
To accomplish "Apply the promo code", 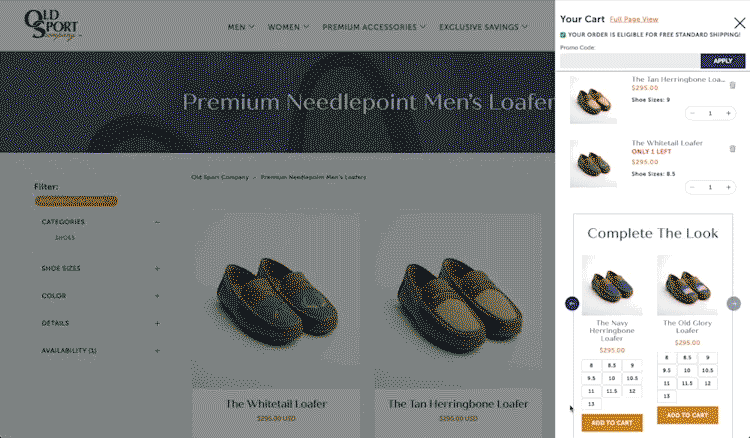I will coord(722,61).
